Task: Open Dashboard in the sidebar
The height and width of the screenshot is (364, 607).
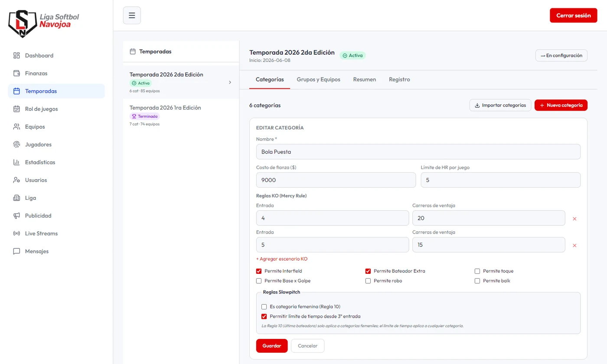Action: pyautogui.click(x=56, y=55)
